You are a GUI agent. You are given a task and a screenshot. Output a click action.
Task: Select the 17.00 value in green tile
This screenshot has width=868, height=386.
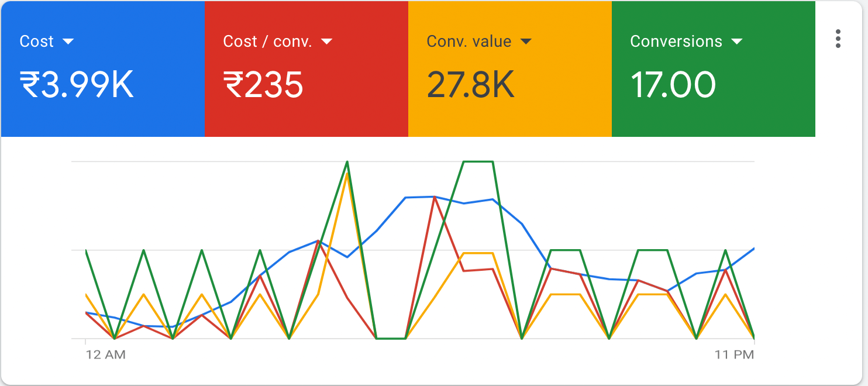pos(673,85)
